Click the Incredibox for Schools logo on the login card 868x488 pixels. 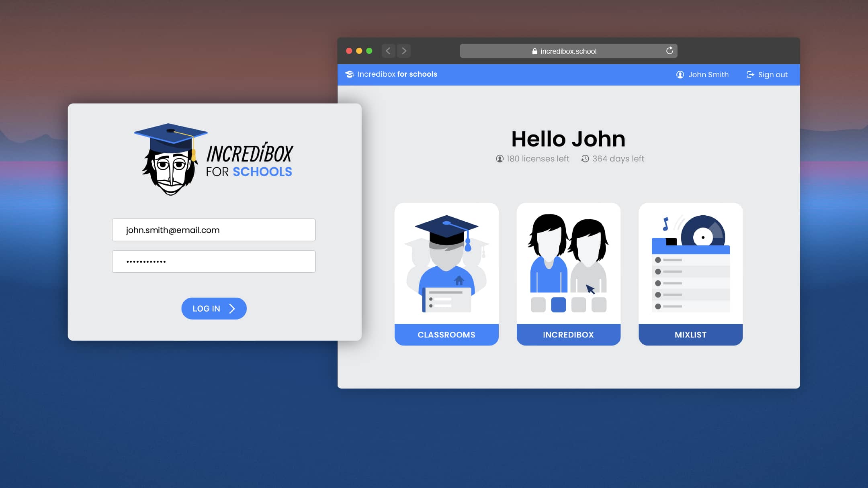tap(213, 159)
